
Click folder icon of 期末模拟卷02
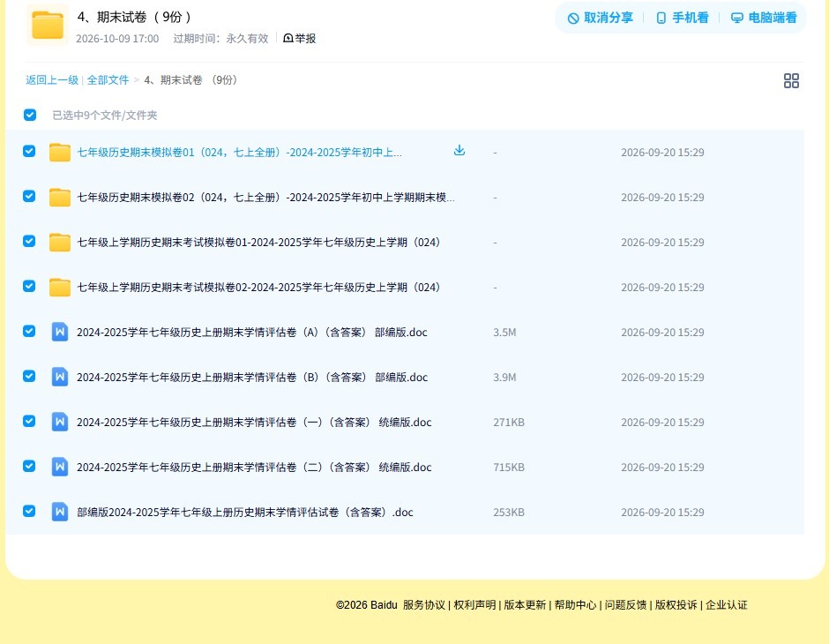point(60,198)
